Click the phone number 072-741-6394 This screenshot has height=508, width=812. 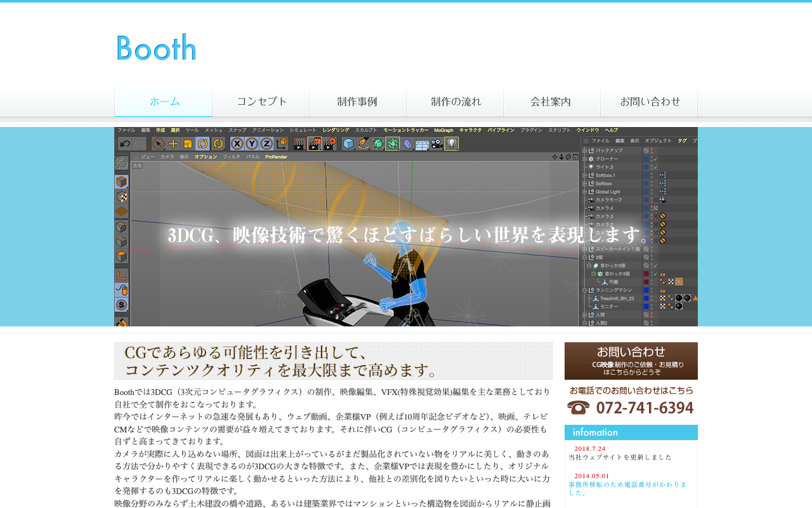click(x=645, y=408)
